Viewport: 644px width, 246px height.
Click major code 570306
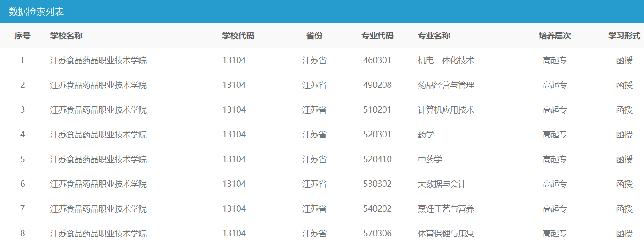(377, 233)
